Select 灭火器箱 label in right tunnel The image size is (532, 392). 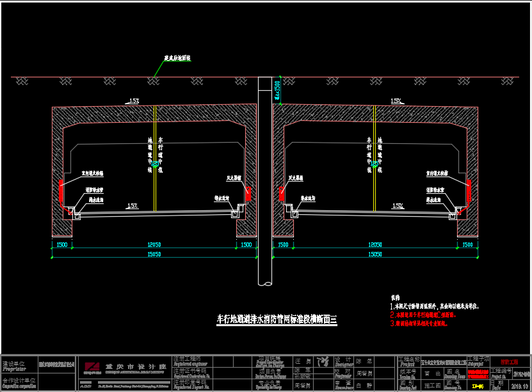point(296,178)
